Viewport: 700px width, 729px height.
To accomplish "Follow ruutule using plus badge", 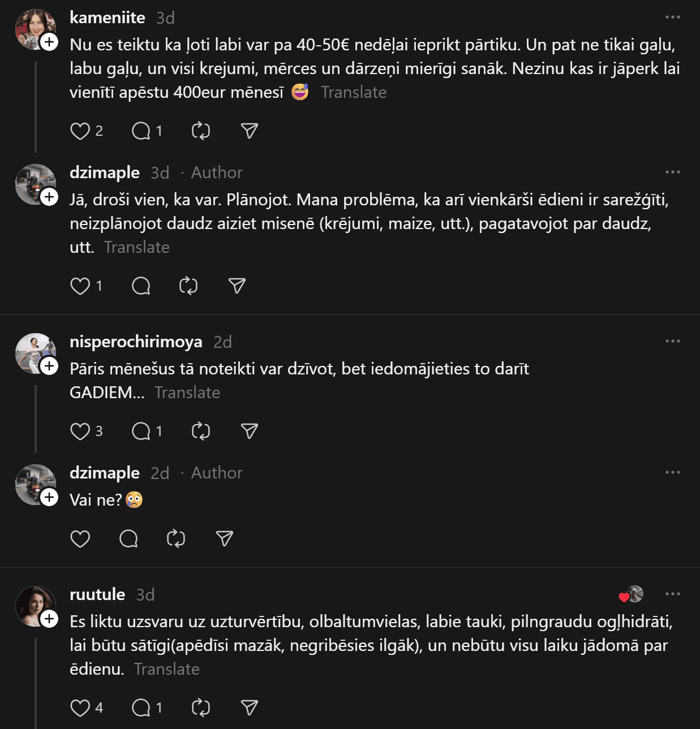I will pyautogui.click(x=49, y=619).
